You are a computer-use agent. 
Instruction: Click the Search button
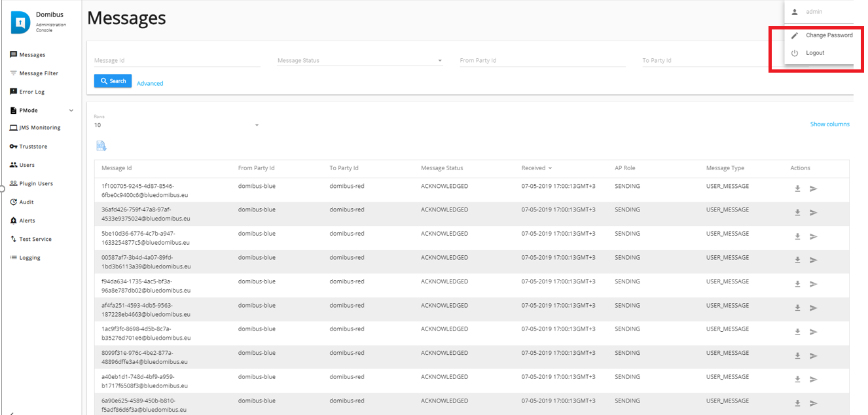pyautogui.click(x=113, y=81)
